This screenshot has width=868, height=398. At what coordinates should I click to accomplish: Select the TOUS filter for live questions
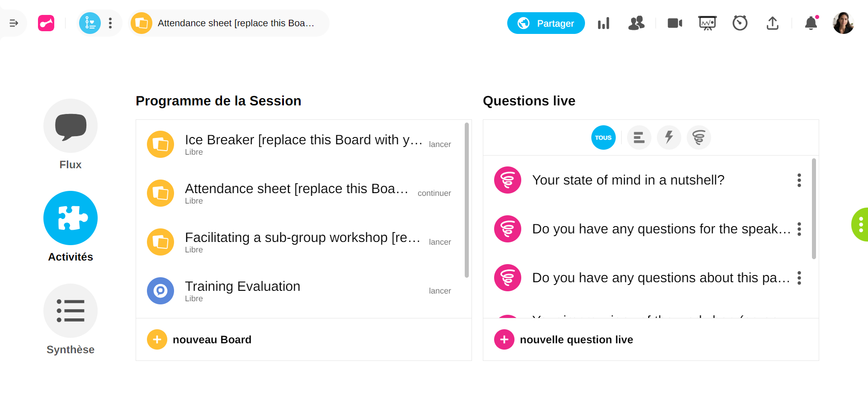click(603, 137)
